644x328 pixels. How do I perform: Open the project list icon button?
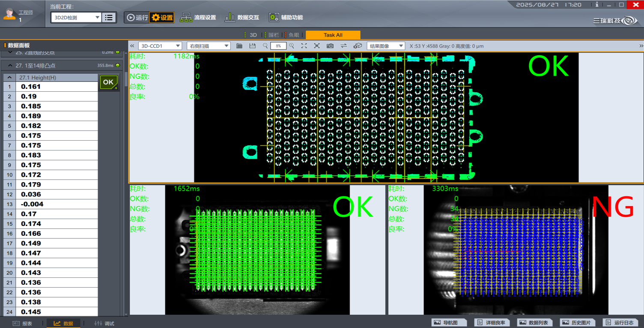coord(109,18)
